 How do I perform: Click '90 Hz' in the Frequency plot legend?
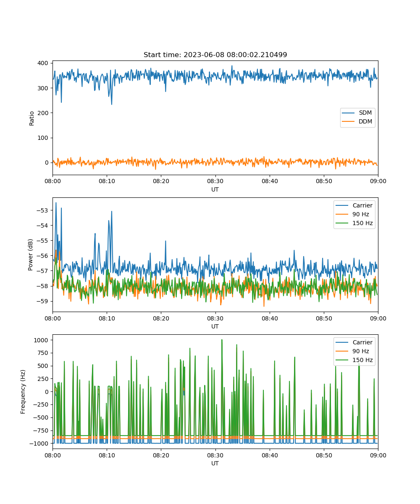(361, 351)
